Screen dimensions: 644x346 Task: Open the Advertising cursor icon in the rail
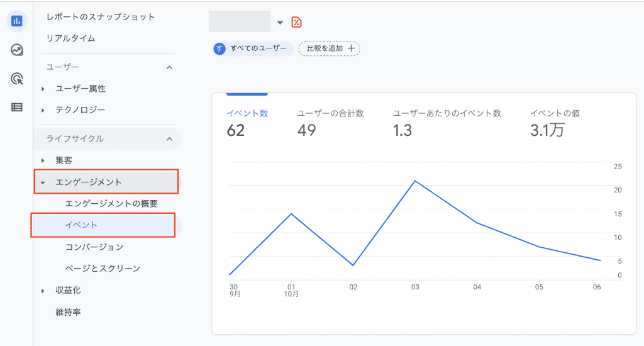click(x=17, y=79)
